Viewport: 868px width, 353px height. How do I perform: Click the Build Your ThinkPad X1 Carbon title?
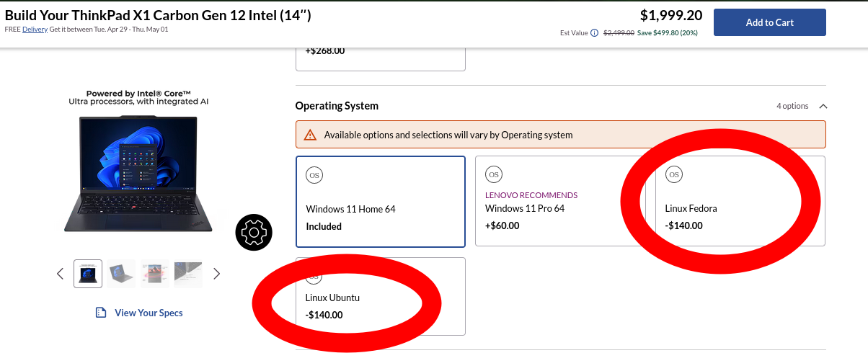(158, 15)
